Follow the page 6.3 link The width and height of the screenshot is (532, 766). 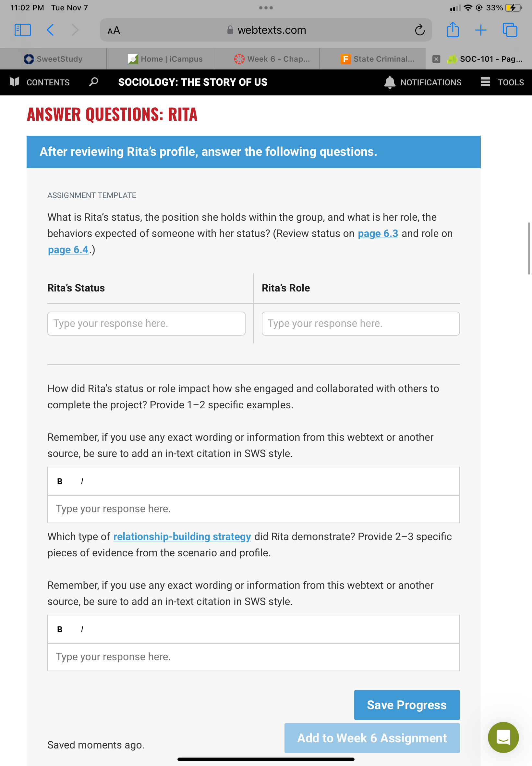(378, 233)
